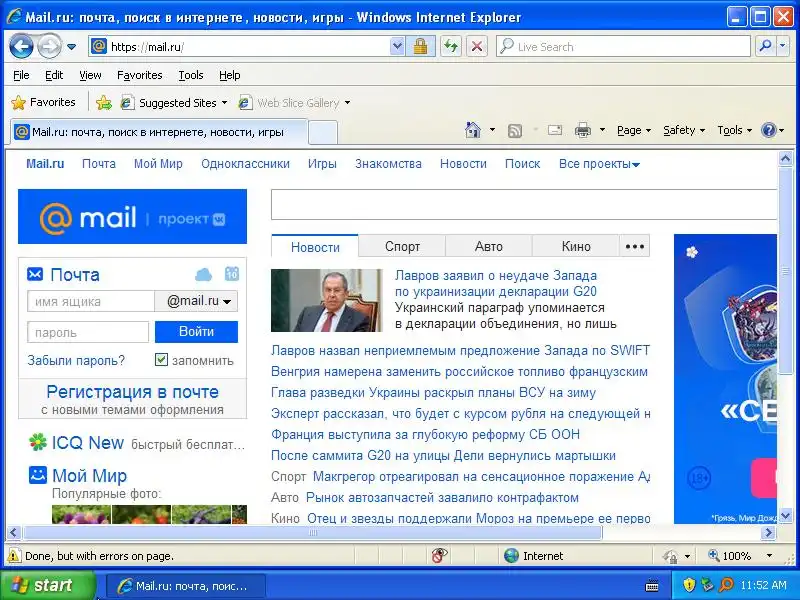The image size is (800, 600).
Task: Add page to Favorites bar icon
Action: pos(104,103)
